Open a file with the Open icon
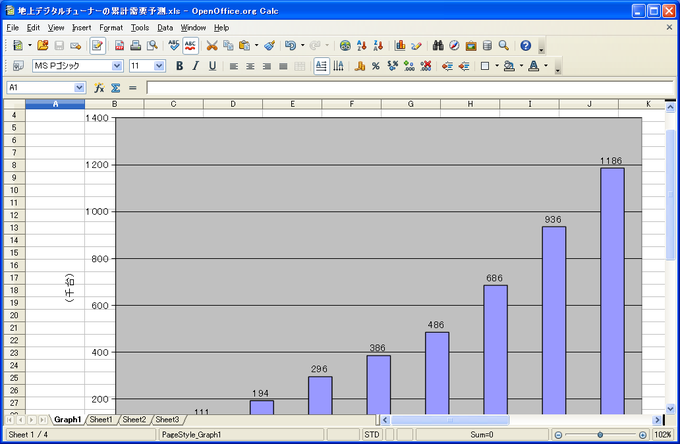Viewport: 680px width, 444px height. click(x=42, y=45)
